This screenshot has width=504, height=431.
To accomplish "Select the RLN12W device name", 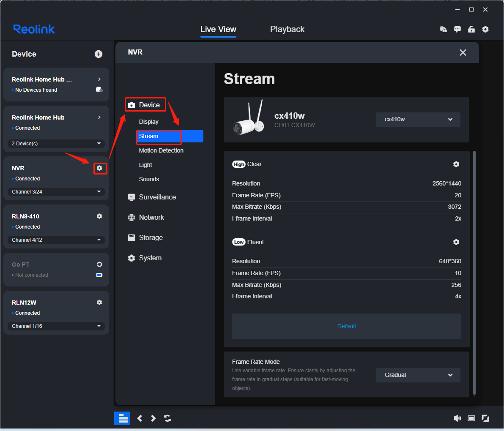I will pyautogui.click(x=24, y=303).
